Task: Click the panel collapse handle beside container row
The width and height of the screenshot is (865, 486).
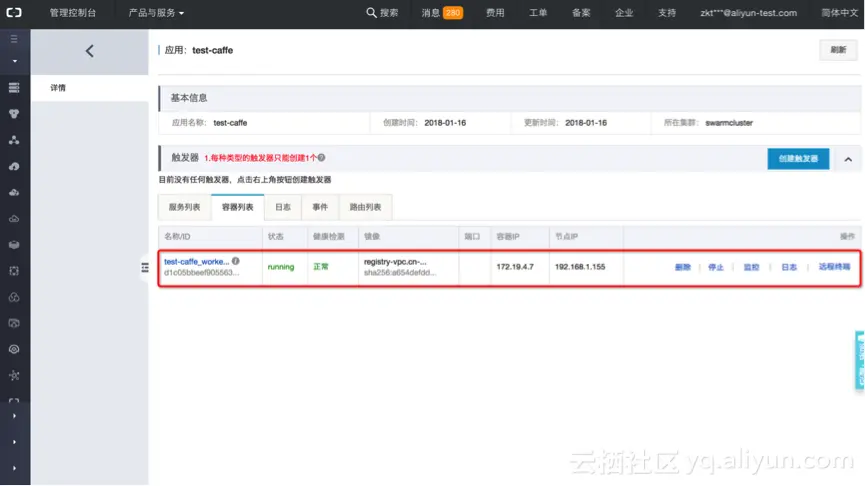Action: [x=145, y=268]
